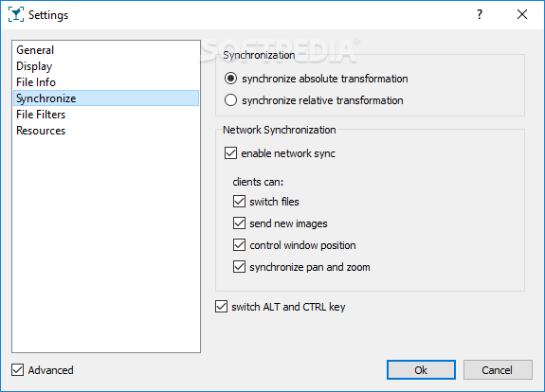The image size is (545, 392).
Task: Close the Settings dialog
Action: coord(522,14)
